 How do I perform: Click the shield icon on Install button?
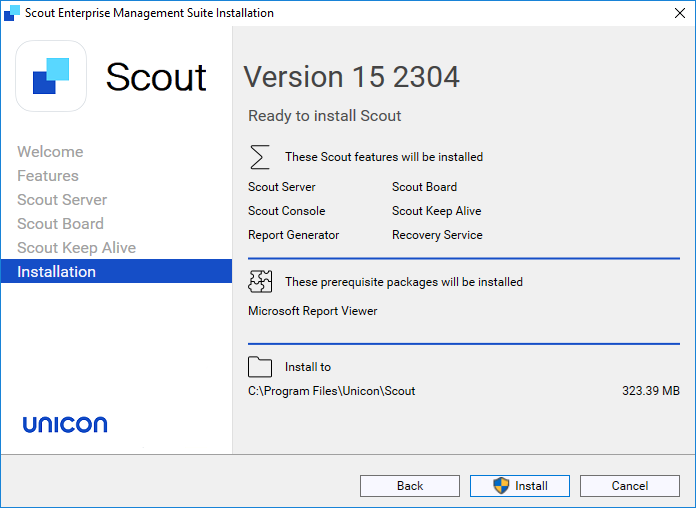501,486
